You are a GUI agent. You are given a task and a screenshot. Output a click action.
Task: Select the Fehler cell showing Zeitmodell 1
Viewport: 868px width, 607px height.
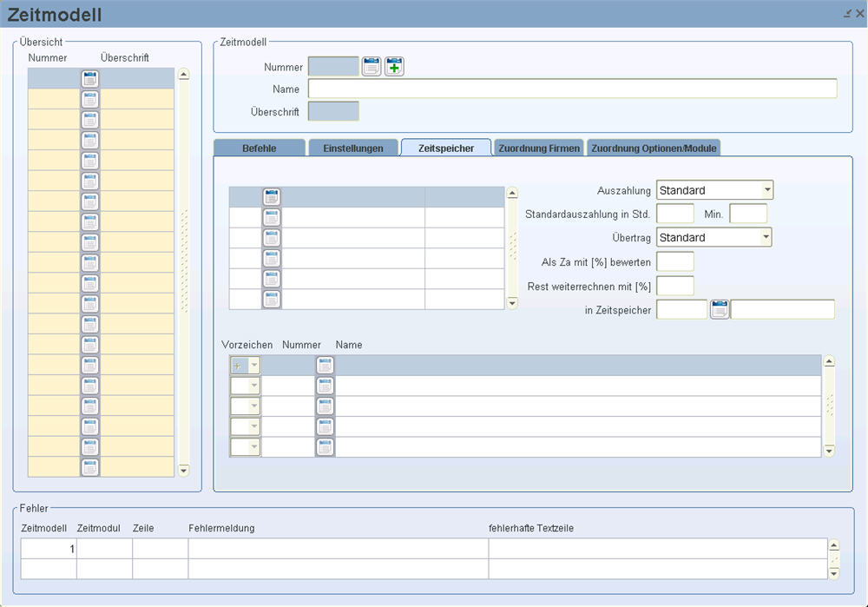pyautogui.click(x=49, y=549)
